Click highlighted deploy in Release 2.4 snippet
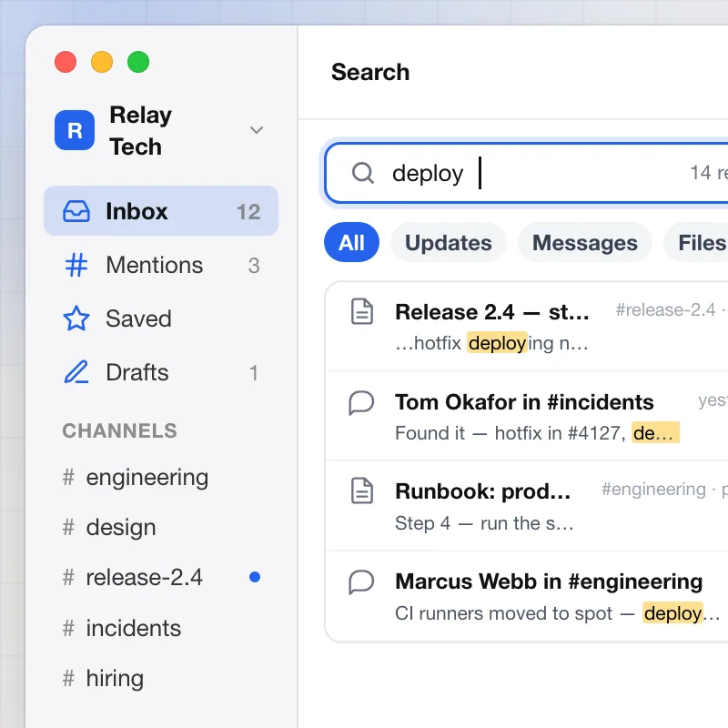The image size is (728, 728). [x=497, y=343]
